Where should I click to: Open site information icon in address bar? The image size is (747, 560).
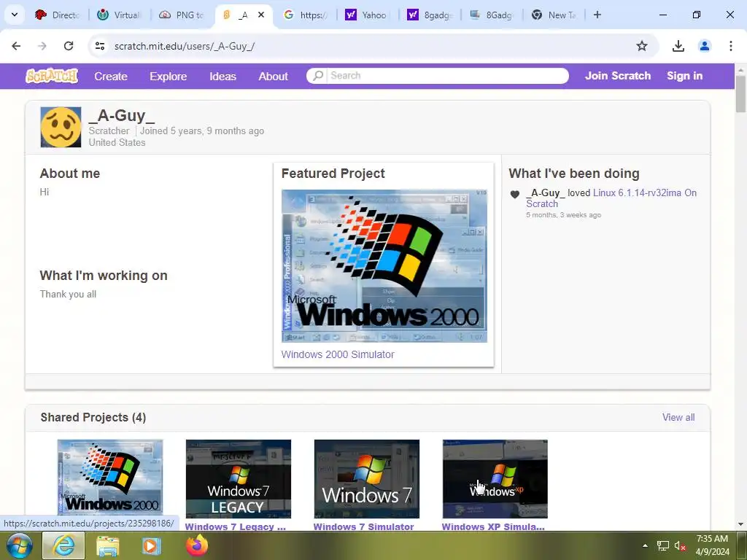99,46
